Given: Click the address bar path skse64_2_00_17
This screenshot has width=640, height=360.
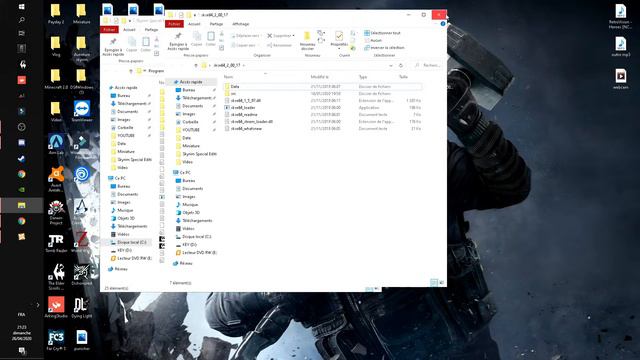Looking at the screenshot, I should pyautogui.click(x=227, y=65).
